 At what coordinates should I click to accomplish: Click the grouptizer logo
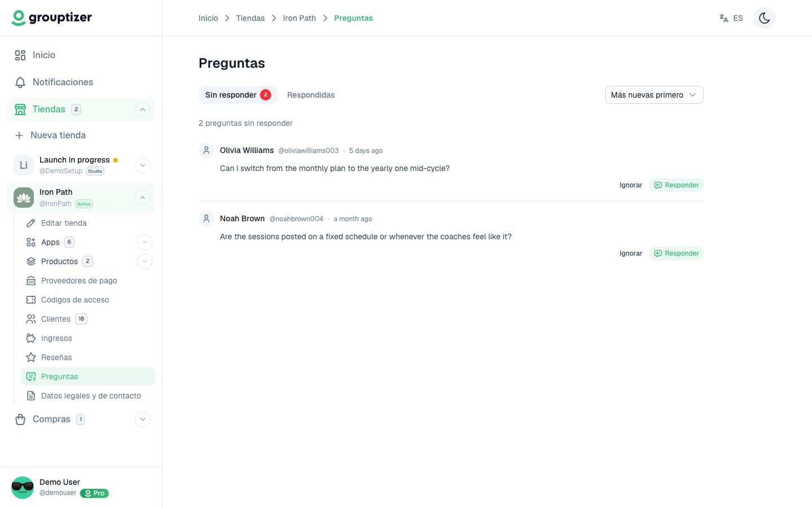point(52,18)
